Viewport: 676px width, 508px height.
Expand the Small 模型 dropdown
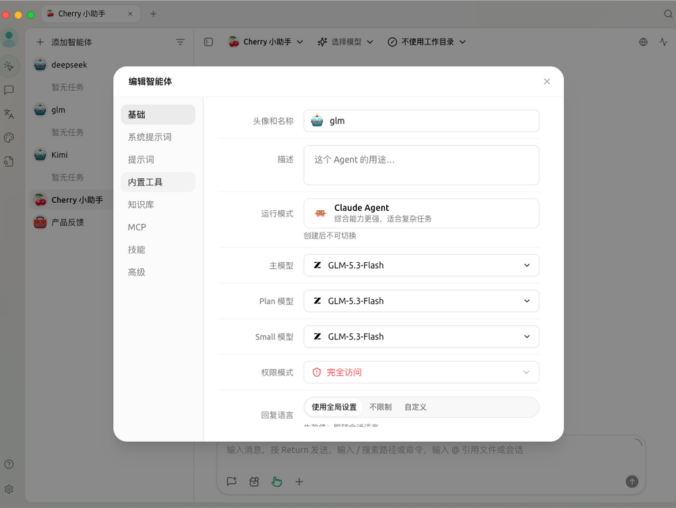coord(421,336)
